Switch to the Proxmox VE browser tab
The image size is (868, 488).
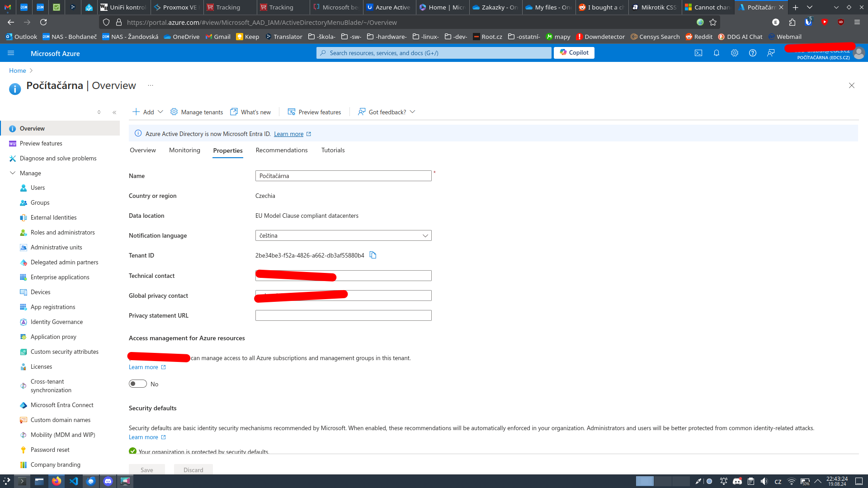click(177, 7)
